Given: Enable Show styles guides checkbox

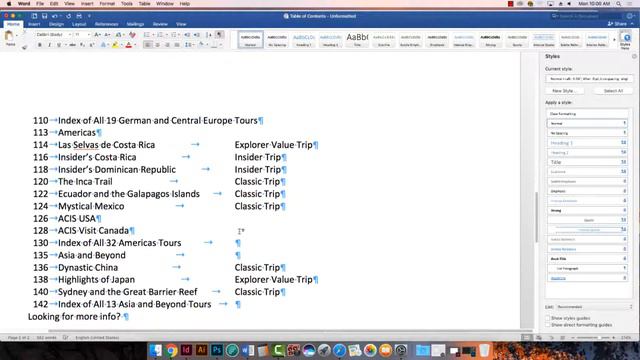Looking at the screenshot, I should tap(548, 318).
